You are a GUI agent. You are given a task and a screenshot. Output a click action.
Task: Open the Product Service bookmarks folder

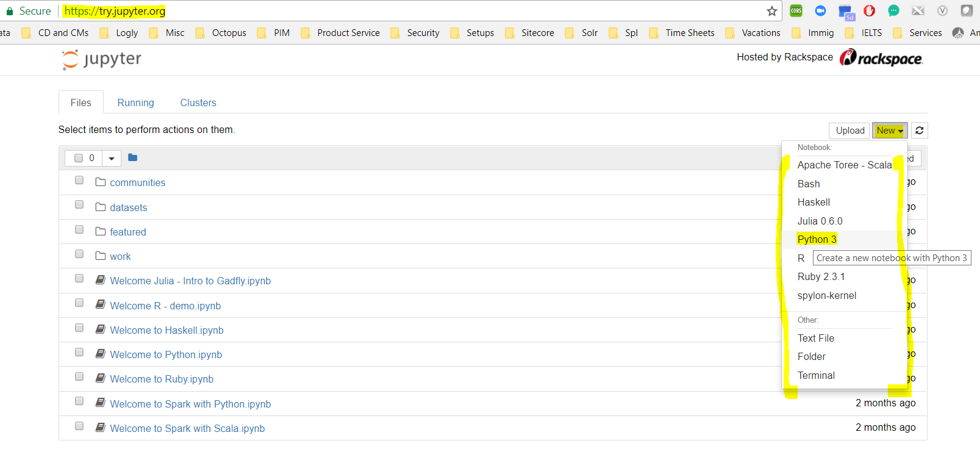pos(340,33)
